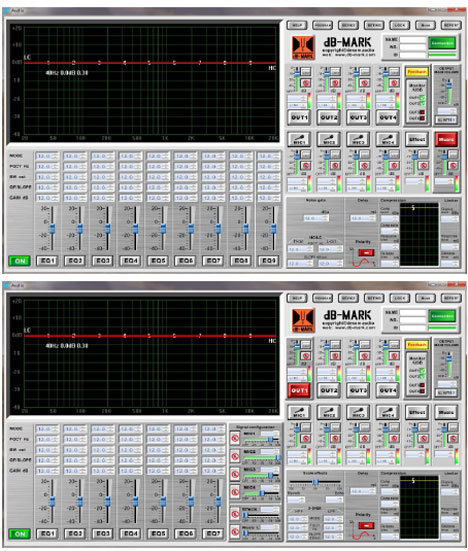Click the highlighted red OUT1 button
Image resolution: width=468 pixels, height=551 pixels.
299,390
